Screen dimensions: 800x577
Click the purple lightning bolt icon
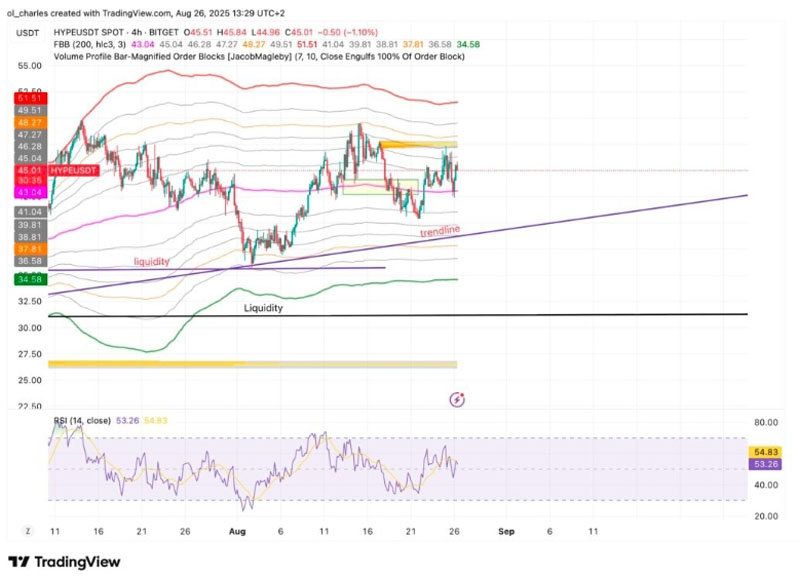[x=458, y=400]
